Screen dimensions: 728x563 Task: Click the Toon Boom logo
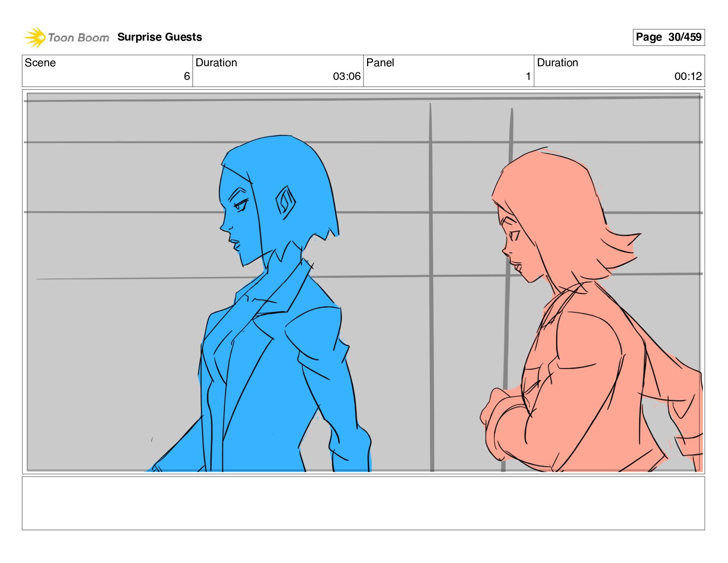click(66, 37)
